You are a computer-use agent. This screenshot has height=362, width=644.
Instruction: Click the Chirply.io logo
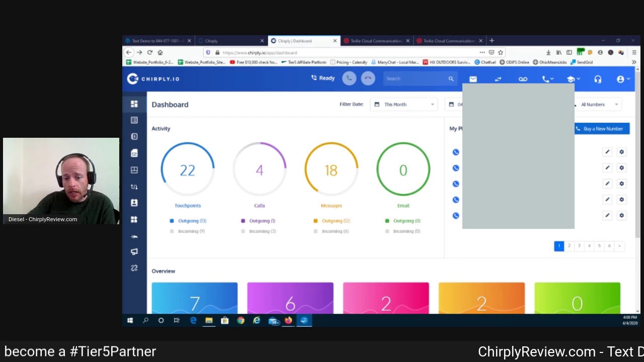(153, 78)
